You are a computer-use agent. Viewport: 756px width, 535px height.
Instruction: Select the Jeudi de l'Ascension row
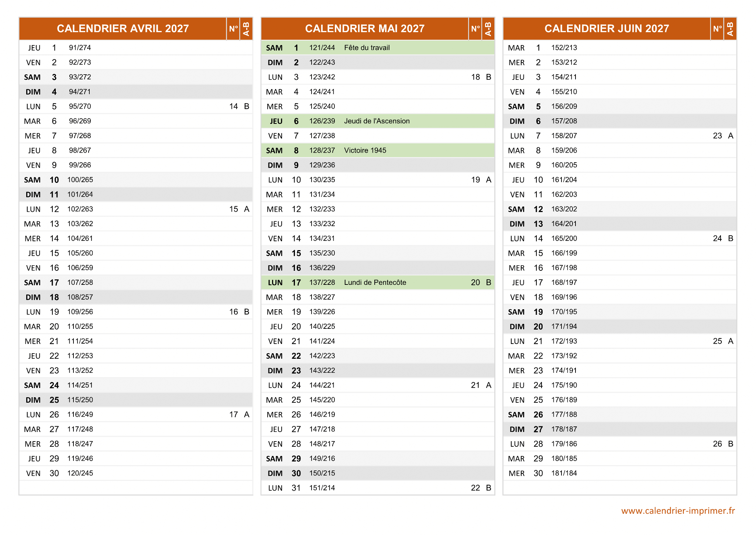point(377,121)
